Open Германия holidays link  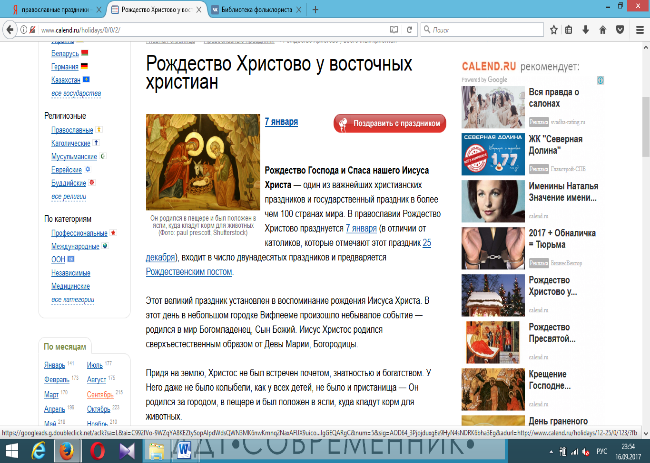[x=65, y=66]
